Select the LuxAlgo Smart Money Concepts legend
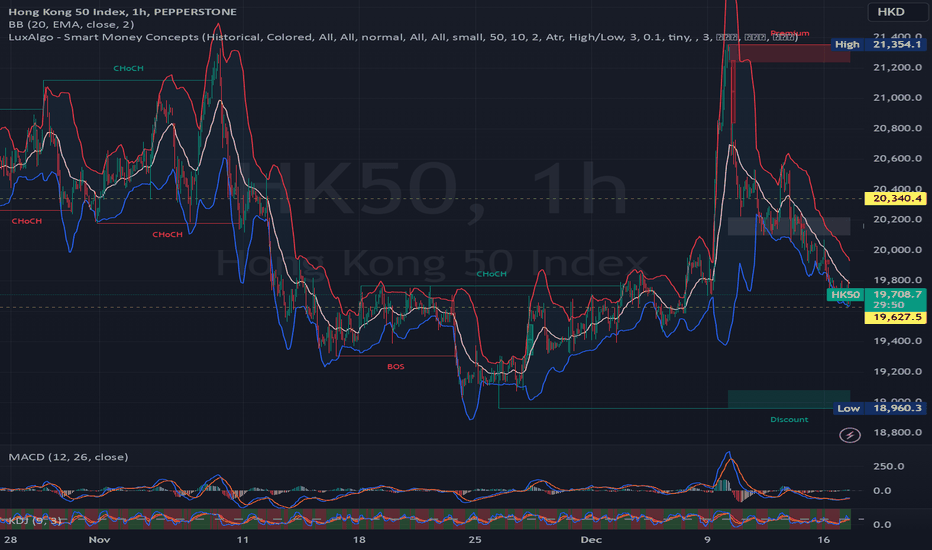 tap(403, 37)
